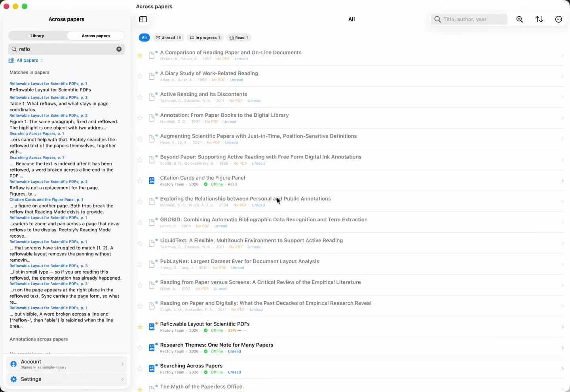Star the Research Themes paper
This screenshot has height=392, width=570.
pyautogui.click(x=140, y=348)
